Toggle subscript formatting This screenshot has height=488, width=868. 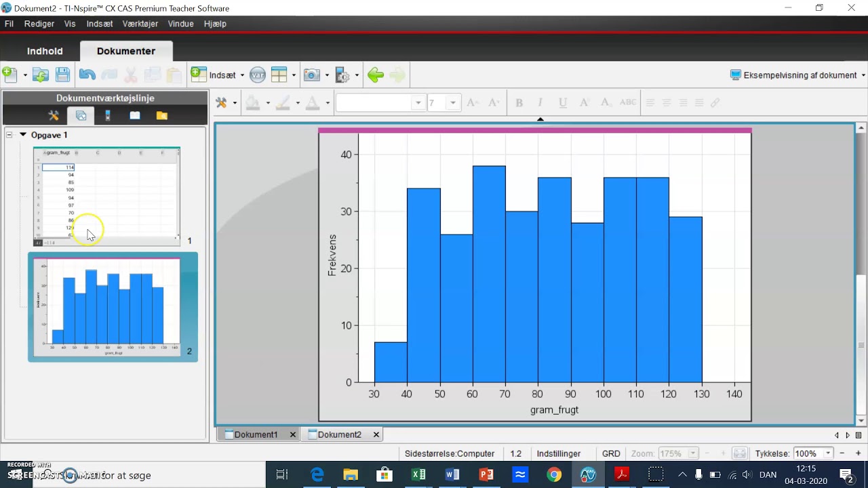pos(606,102)
